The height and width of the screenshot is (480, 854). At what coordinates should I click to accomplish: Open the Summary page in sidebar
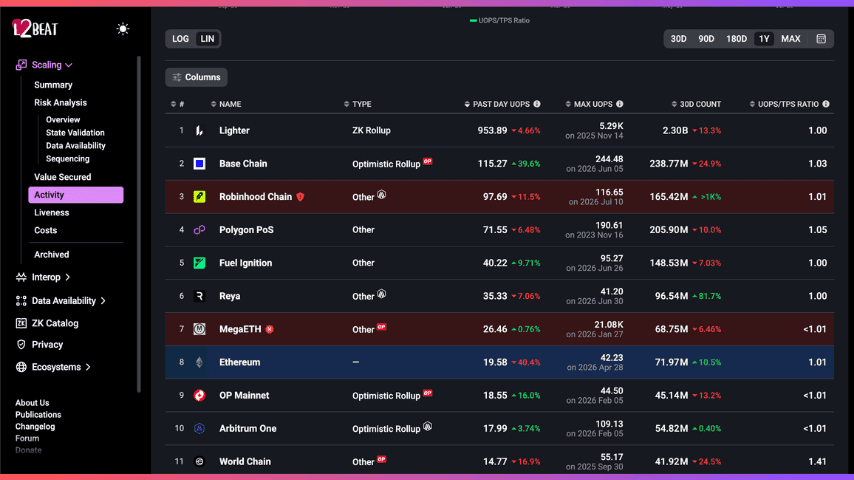pyautogui.click(x=53, y=85)
